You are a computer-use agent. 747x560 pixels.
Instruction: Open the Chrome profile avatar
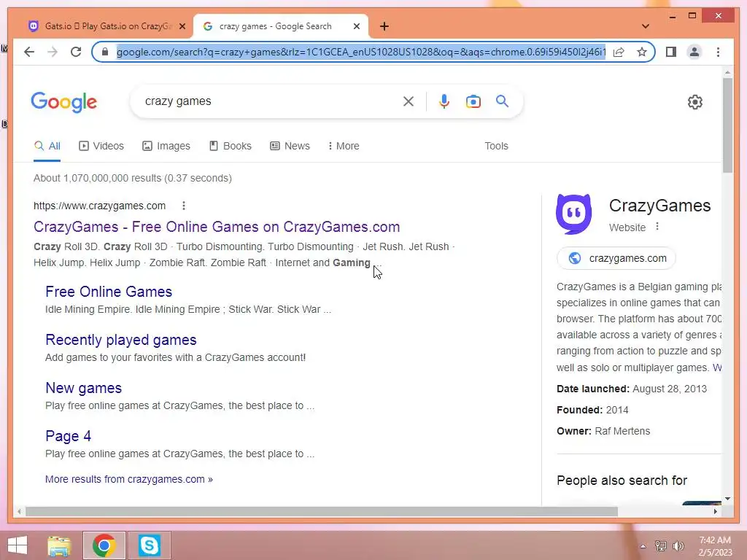694,52
